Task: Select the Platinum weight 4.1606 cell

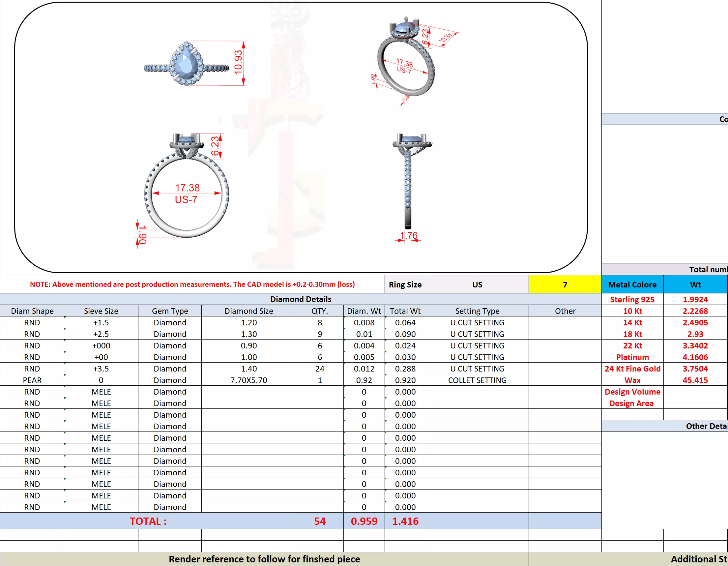Action: click(x=695, y=357)
